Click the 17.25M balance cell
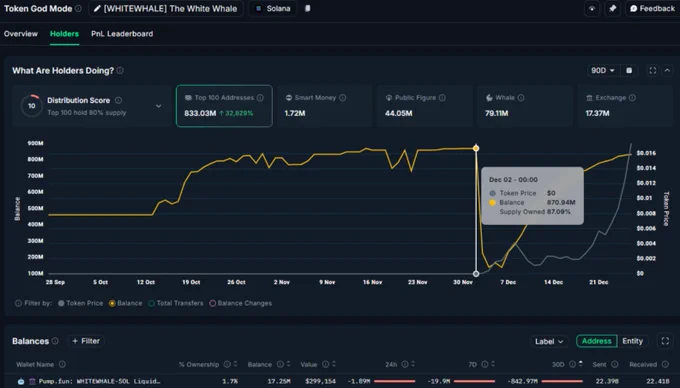The image size is (680, 388). (279, 381)
